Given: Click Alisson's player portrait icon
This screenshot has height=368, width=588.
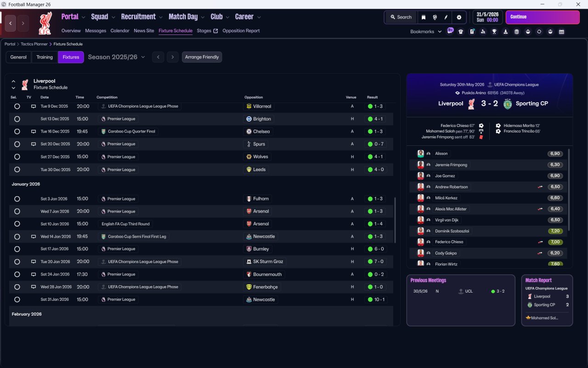Looking at the screenshot, I should coord(420,154).
